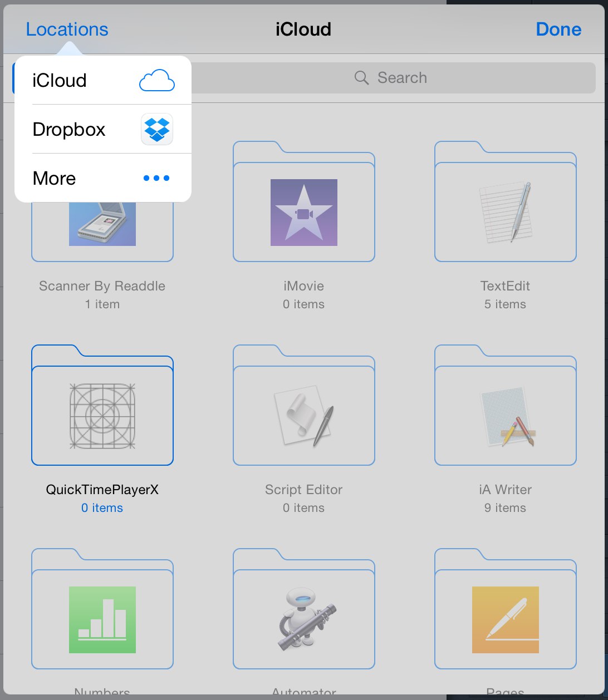This screenshot has height=700, width=608.
Task: Click the 'TextEdit' folder name
Action: 506,286
